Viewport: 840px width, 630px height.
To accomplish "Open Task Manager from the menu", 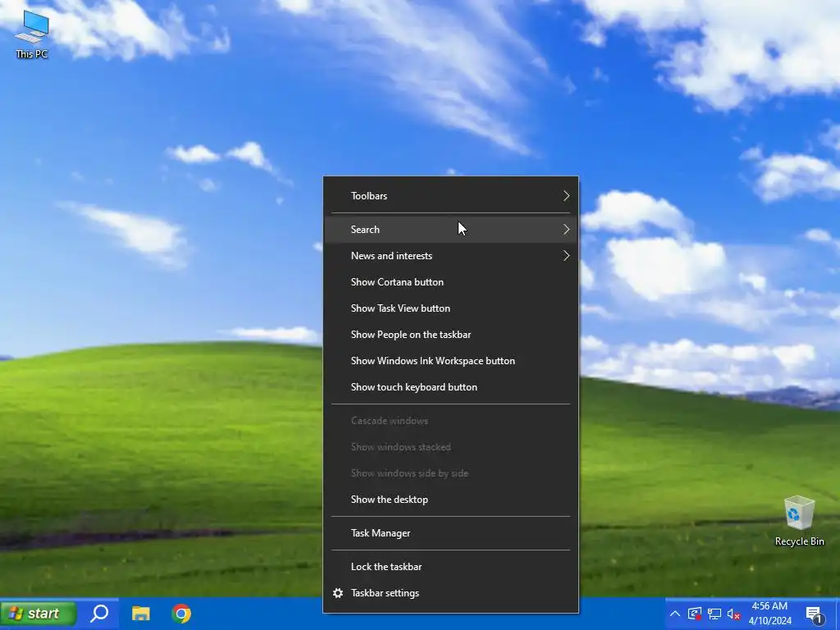I will (450, 533).
